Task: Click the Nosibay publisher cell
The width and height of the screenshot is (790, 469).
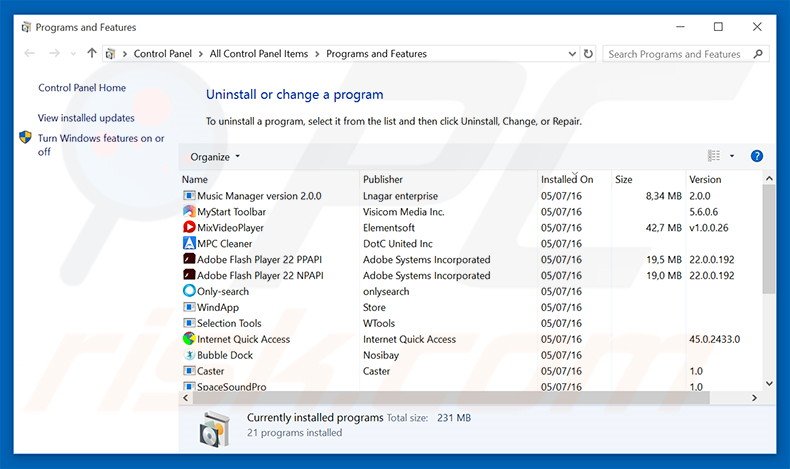Action: pos(381,355)
